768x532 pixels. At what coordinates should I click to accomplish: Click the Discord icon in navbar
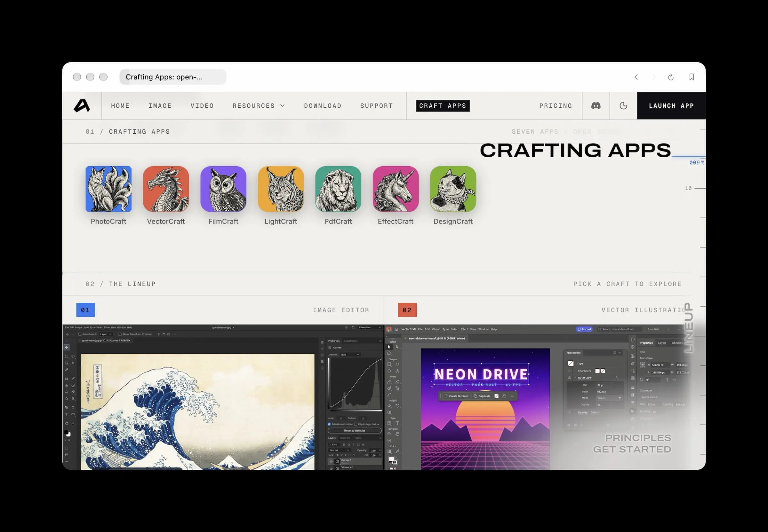(x=596, y=106)
